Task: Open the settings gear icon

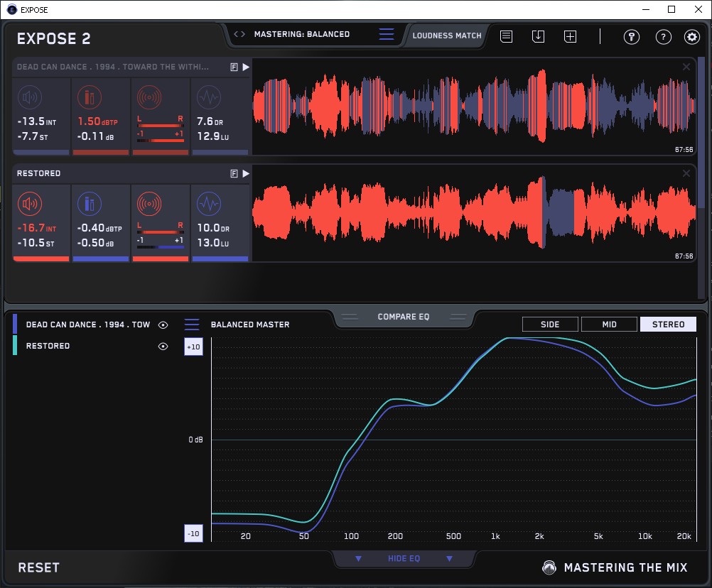Action: point(692,37)
